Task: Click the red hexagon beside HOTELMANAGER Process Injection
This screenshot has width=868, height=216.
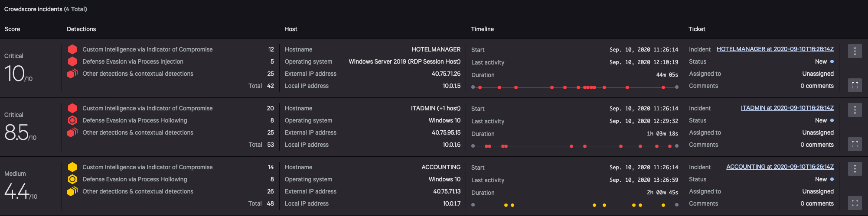Action: pos(72,61)
